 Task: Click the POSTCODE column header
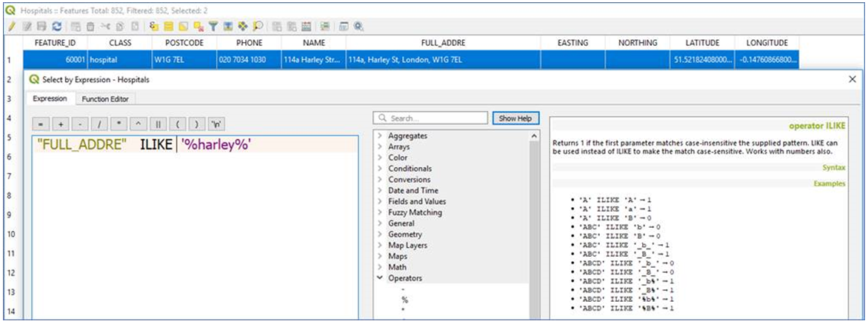pyautogui.click(x=184, y=43)
